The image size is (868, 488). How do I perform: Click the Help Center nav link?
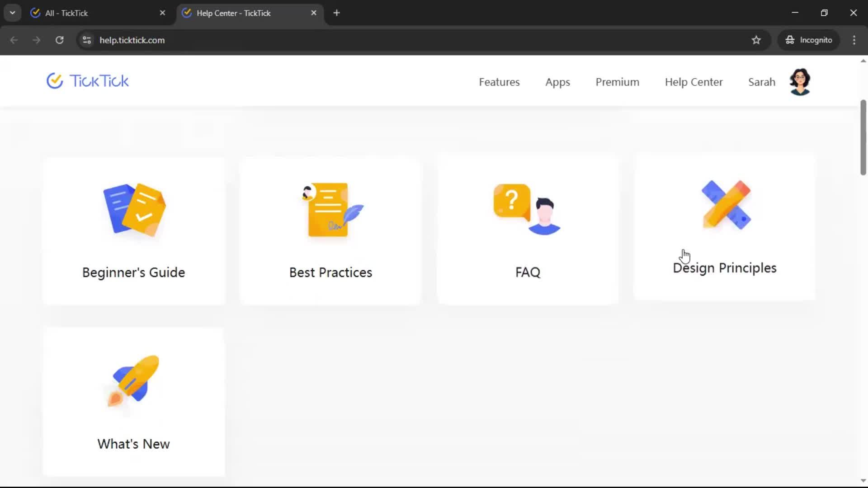click(x=693, y=82)
